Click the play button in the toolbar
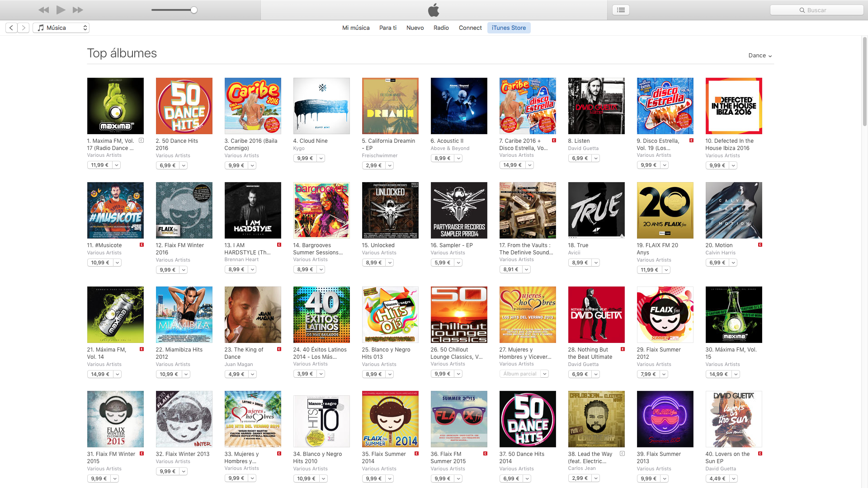Screen dimensions: 868x488 pyautogui.click(x=61, y=10)
